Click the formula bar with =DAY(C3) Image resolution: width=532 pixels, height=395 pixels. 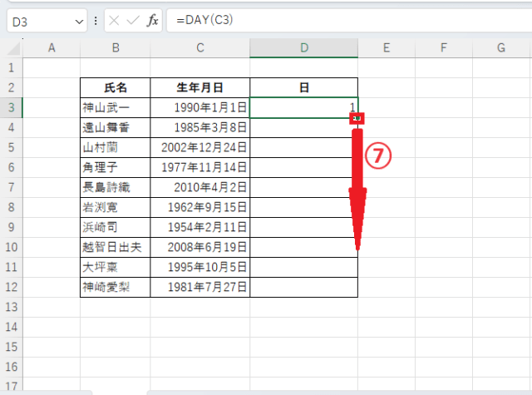tap(332, 20)
